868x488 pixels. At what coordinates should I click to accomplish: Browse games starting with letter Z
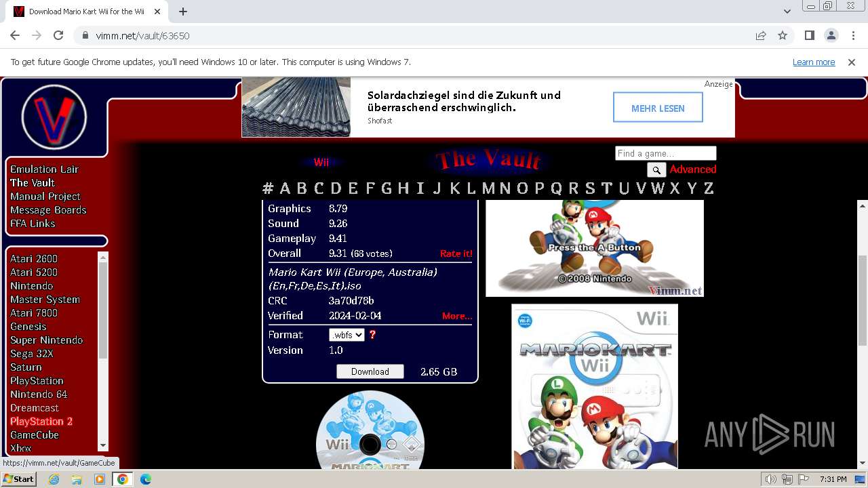pos(708,188)
